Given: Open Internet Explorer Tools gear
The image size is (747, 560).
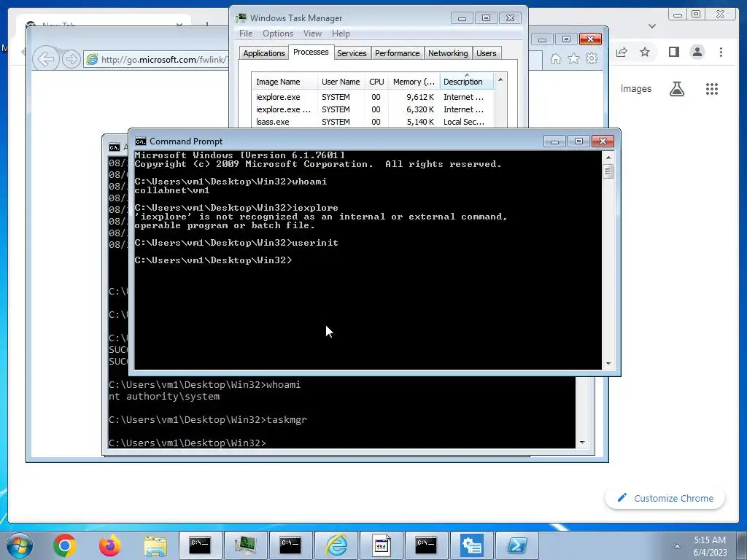Looking at the screenshot, I should (x=592, y=58).
